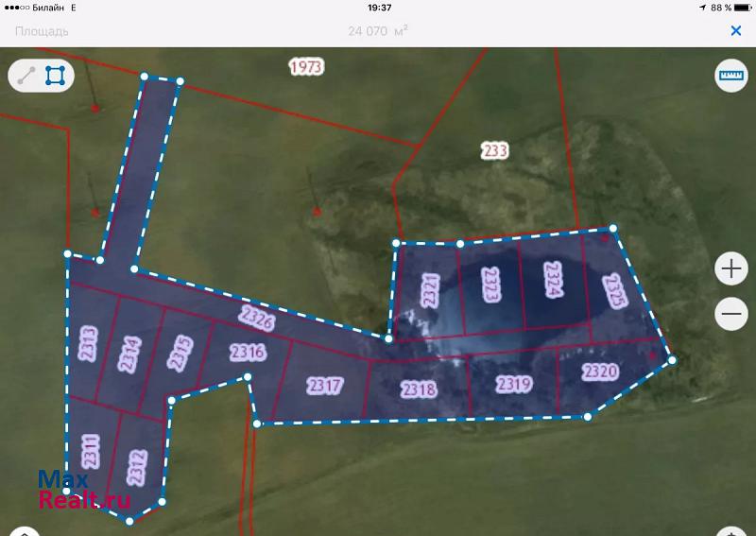756x536 pixels.
Task: Select the polygon area measurement mode
Action: click(56, 76)
